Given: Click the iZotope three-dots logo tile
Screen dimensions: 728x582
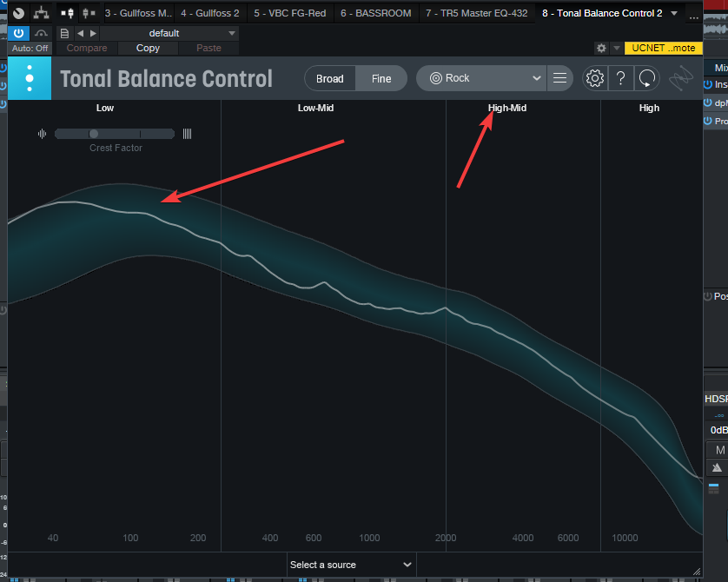Looking at the screenshot, I should [x=30, y=78].
